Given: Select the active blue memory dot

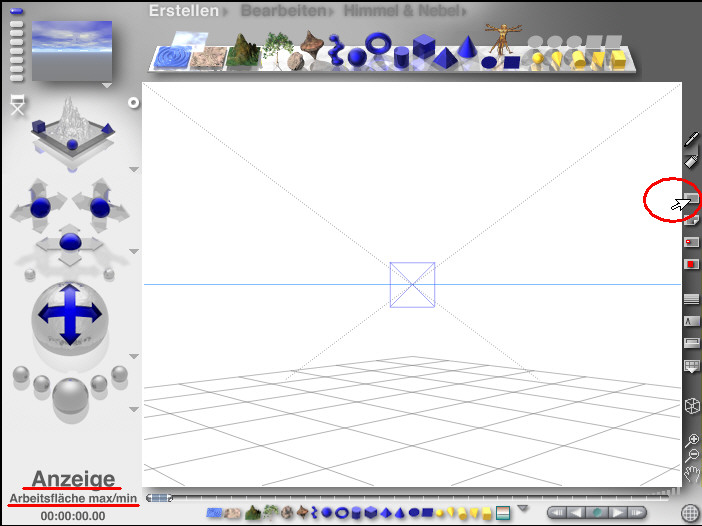Looking at the screenshot, I should click(17, 11).
